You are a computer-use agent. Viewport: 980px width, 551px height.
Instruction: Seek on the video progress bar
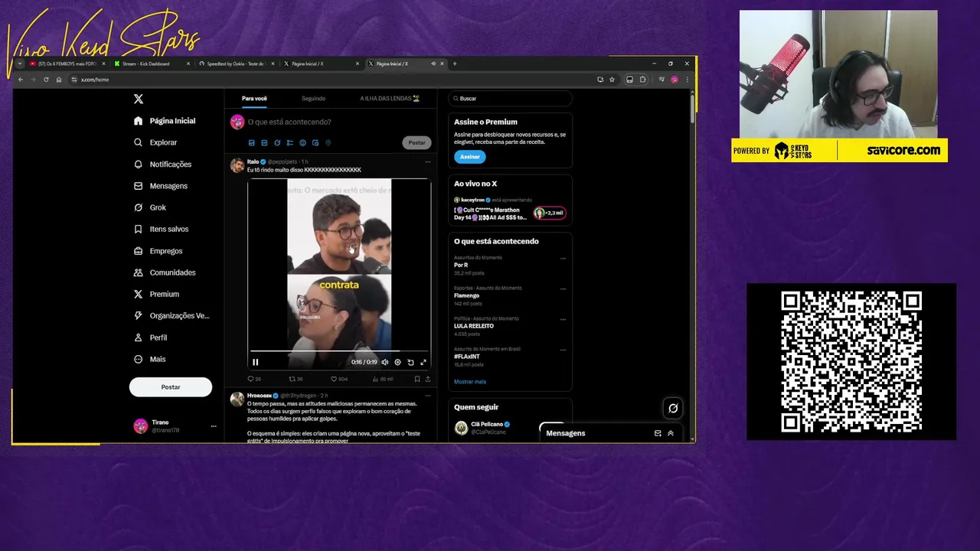[338, 351]
